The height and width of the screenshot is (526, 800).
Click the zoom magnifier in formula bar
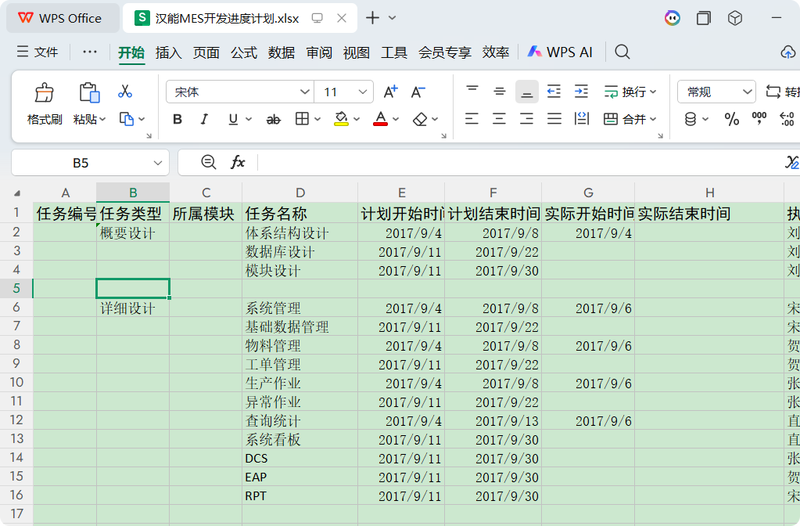tap(208, 162)
